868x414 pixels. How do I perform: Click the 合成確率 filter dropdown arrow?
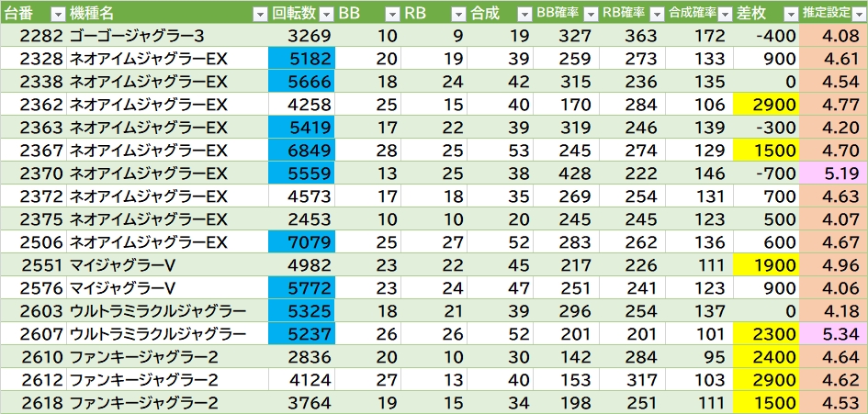pos(723,14)
